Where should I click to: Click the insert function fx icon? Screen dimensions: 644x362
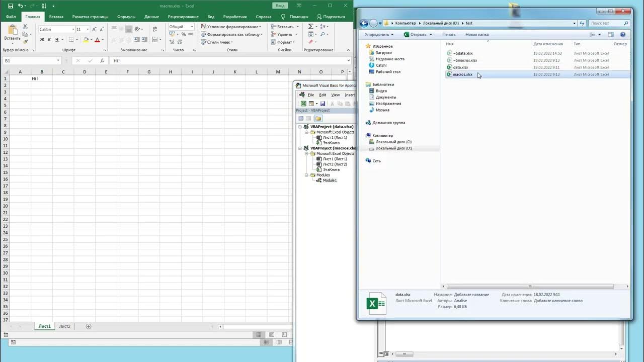coord(103,61)
